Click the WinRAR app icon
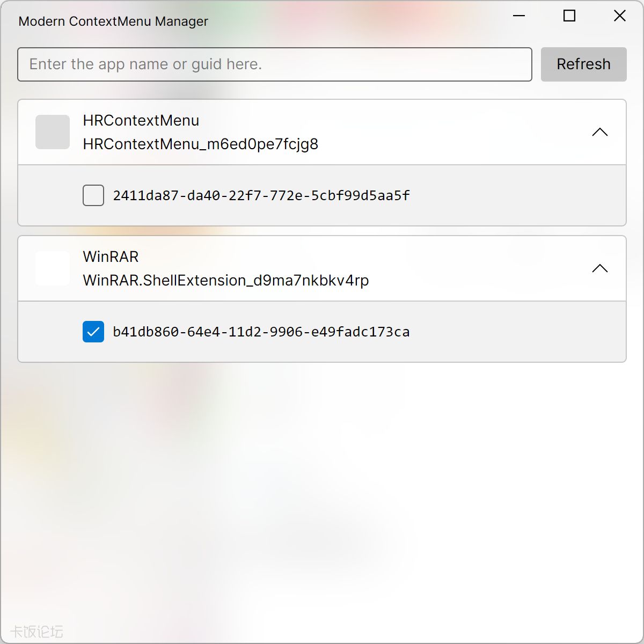 click(x=53, y=268)
